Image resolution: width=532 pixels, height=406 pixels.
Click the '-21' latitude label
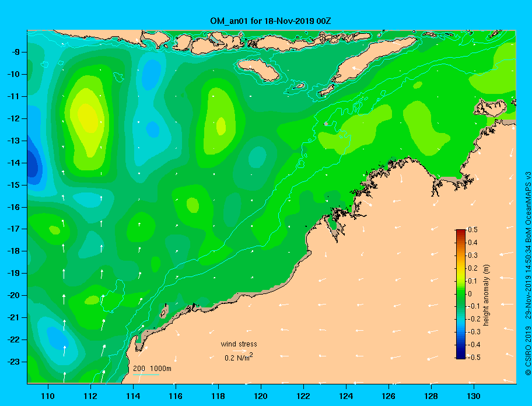[13, 317]
